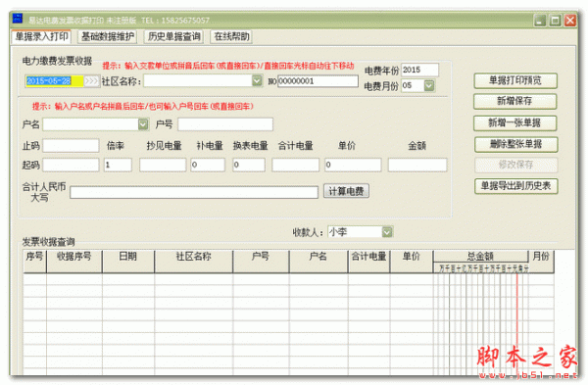The height and width of the screenshot is (385, 588).
Task: Click the 止码 input field
Action: (x=71, y=145)
